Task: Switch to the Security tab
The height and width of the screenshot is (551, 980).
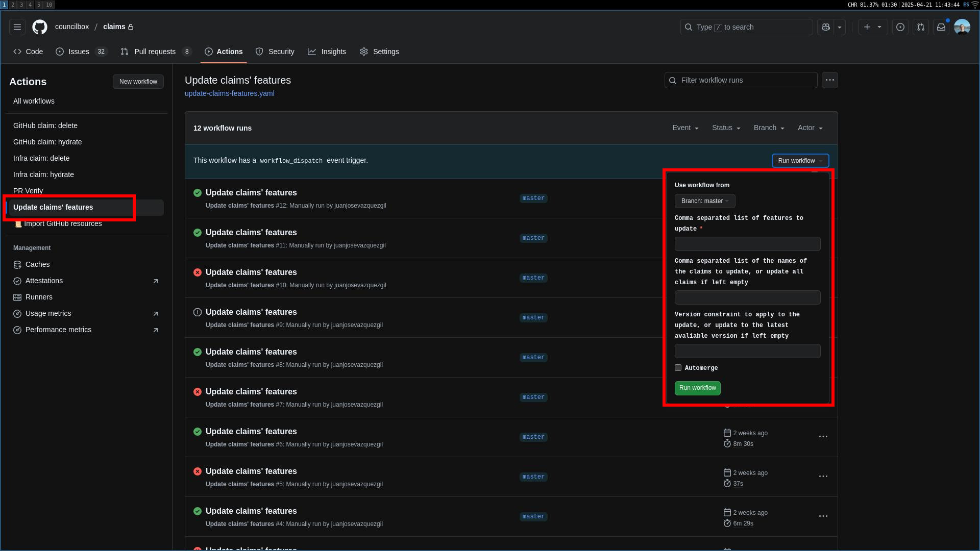Action: tap(275, 52)
